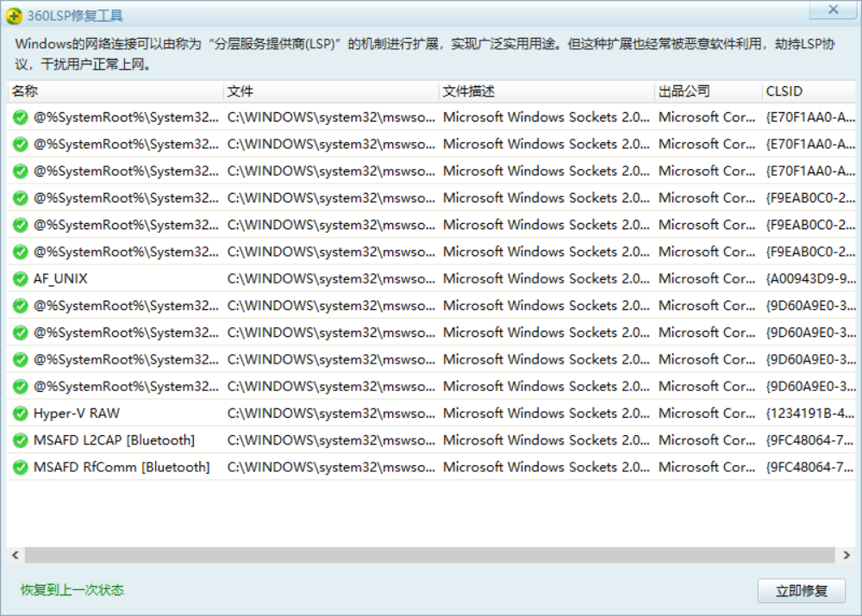Select the MSAFD RfComm [Bluetooth] entry name
The width and height of the screenshot is (862, 616).
click(121, 467)
